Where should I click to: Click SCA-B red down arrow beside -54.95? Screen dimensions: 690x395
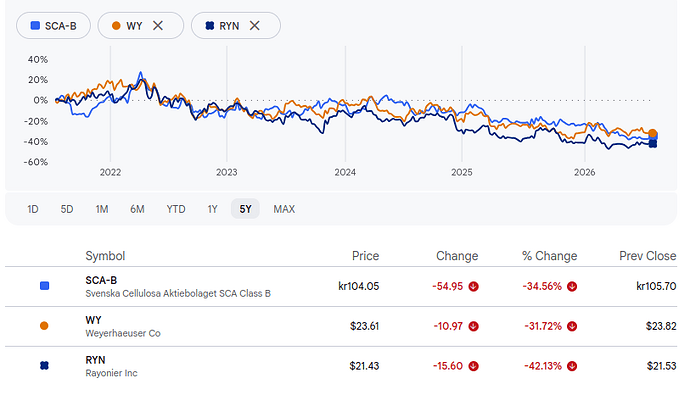tap(473, 286)
